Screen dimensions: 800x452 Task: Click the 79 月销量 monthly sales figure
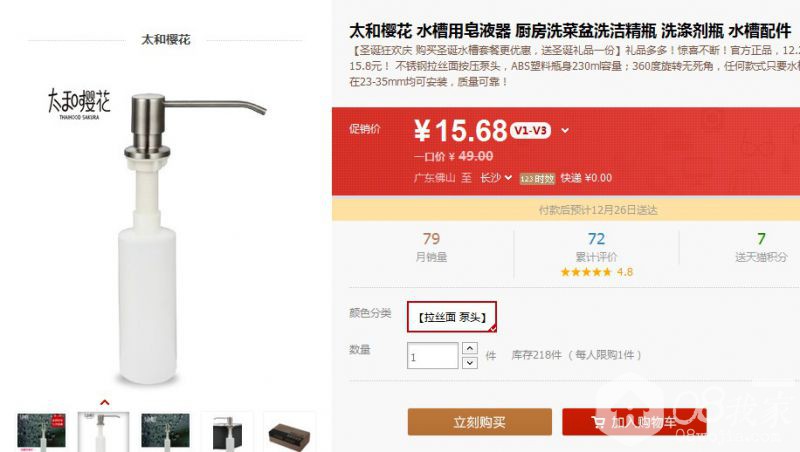tap(431, 247)
